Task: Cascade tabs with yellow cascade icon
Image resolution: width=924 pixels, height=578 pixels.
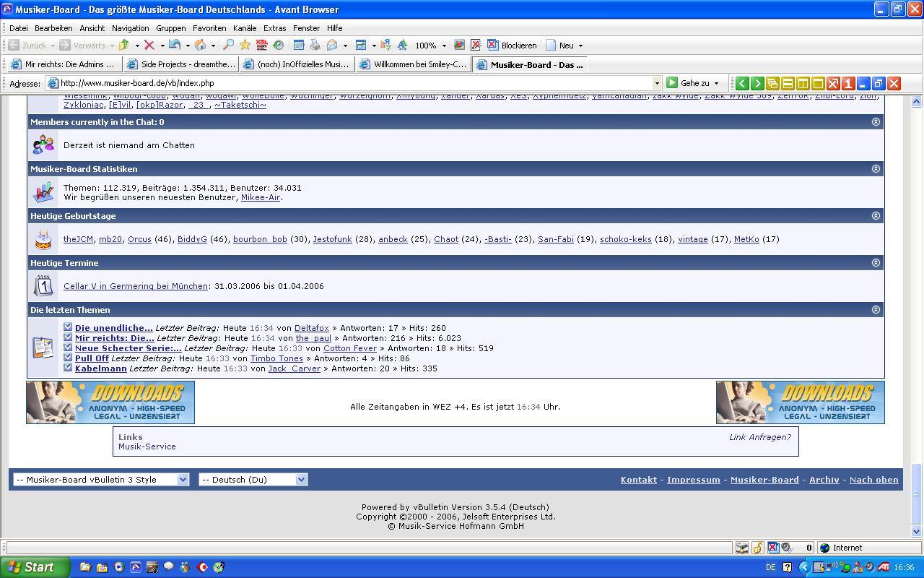Action: pyautogui.click(x=772, y=83)
